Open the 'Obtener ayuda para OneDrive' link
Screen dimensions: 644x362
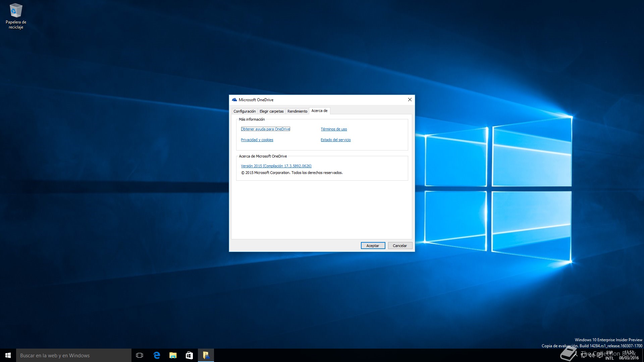click(265, 129)
